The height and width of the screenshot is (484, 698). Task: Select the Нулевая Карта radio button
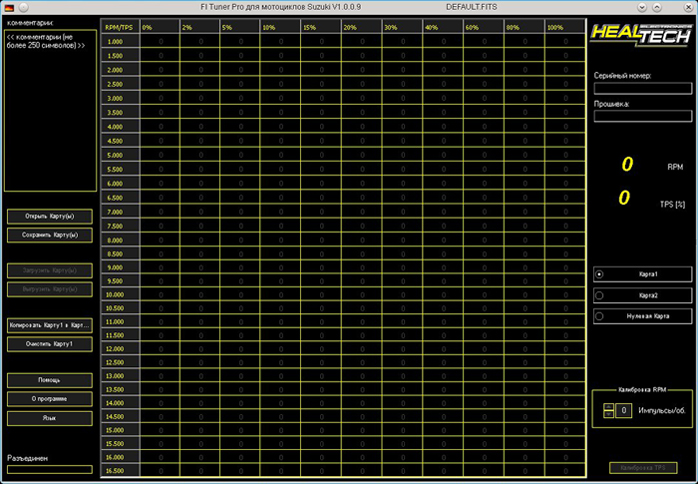(x=600, y=316)
